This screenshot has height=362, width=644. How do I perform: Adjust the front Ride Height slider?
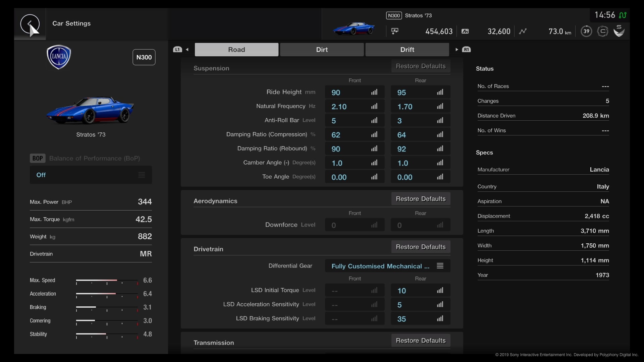click(355, 92)
